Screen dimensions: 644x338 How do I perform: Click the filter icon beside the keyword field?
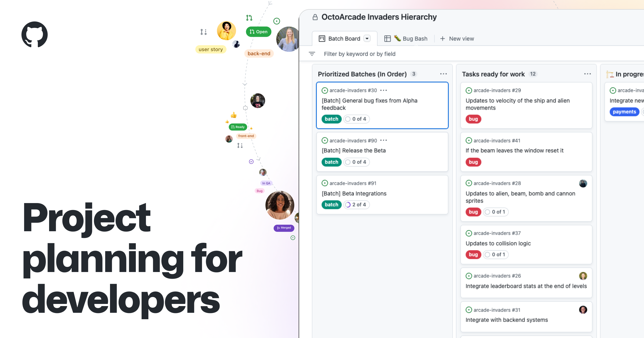tap(312, 54)
